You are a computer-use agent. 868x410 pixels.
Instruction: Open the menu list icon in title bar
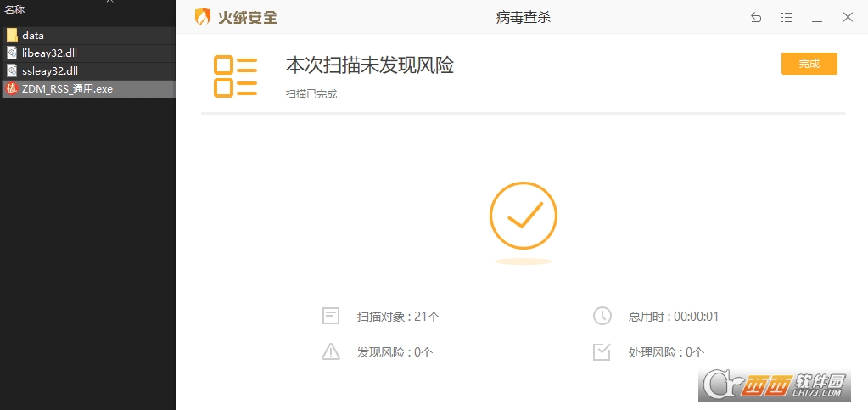point(786,18)
